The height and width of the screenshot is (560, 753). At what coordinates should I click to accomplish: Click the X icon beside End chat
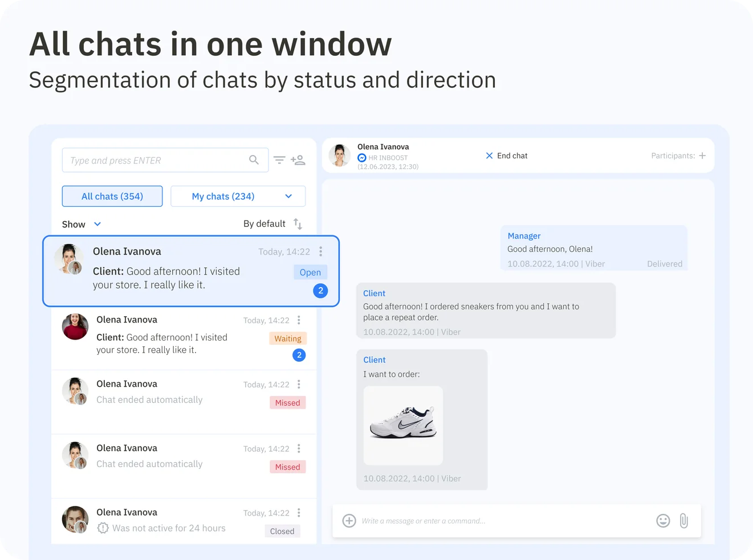tap(489, 156)
